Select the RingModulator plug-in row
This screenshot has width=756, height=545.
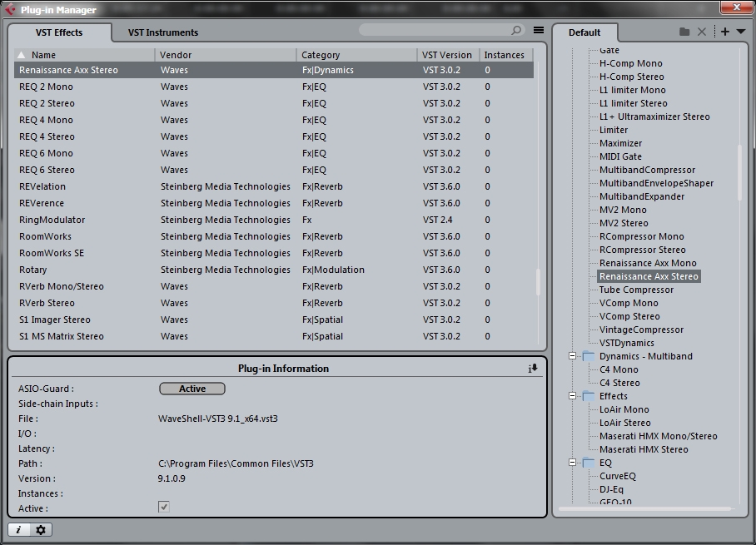coord(274,220)
